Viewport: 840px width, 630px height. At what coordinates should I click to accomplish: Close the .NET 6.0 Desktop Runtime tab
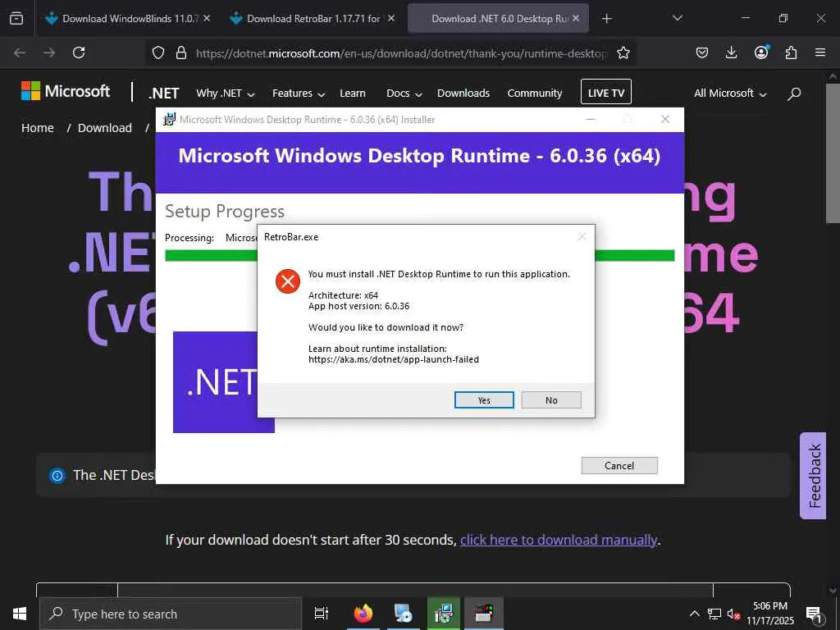point(576,18)
